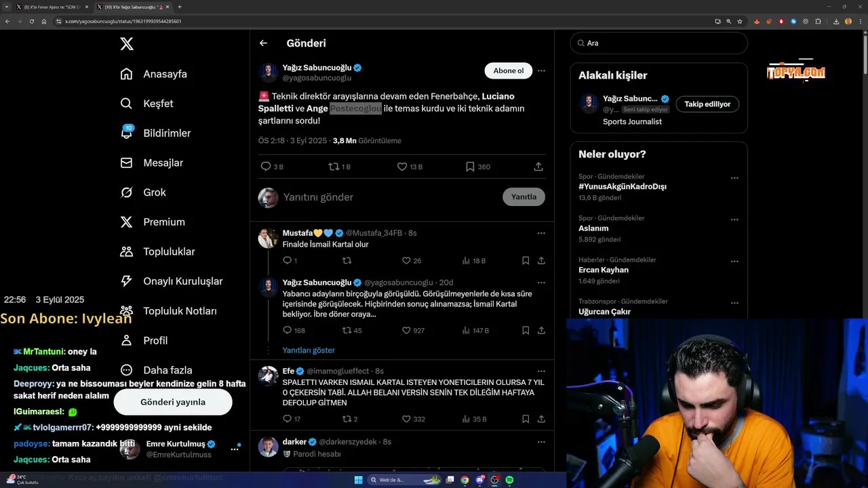Click the Gönderi yayınla button
The image size is (868, 488).
(173, 402)
